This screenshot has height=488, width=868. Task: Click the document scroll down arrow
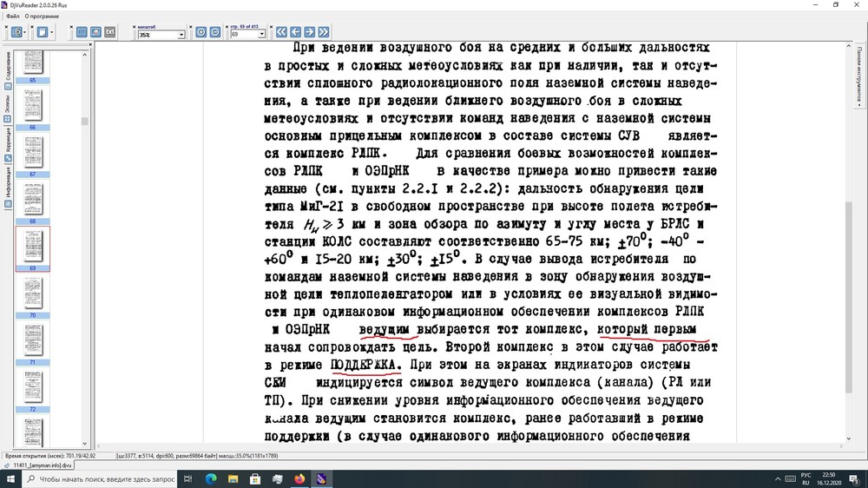pyautogui.click(x=849, y=439)
